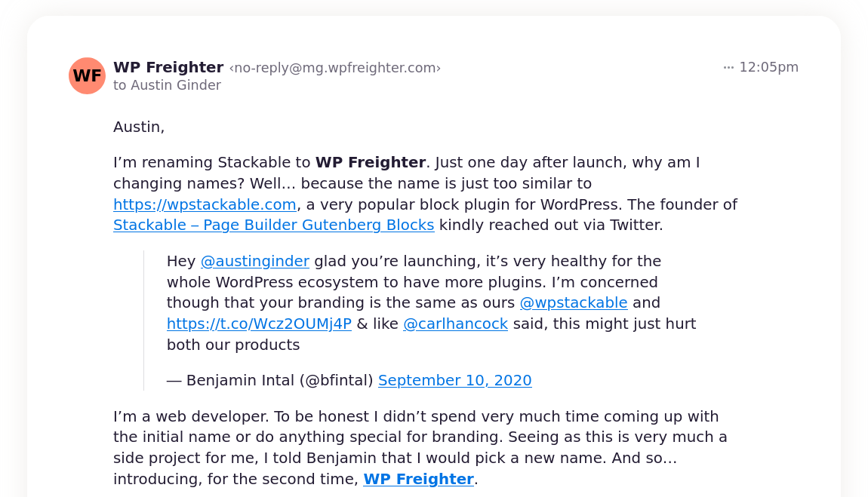Follow the @wpstackable mention link
868x497 pixels.
click(574, 302)
